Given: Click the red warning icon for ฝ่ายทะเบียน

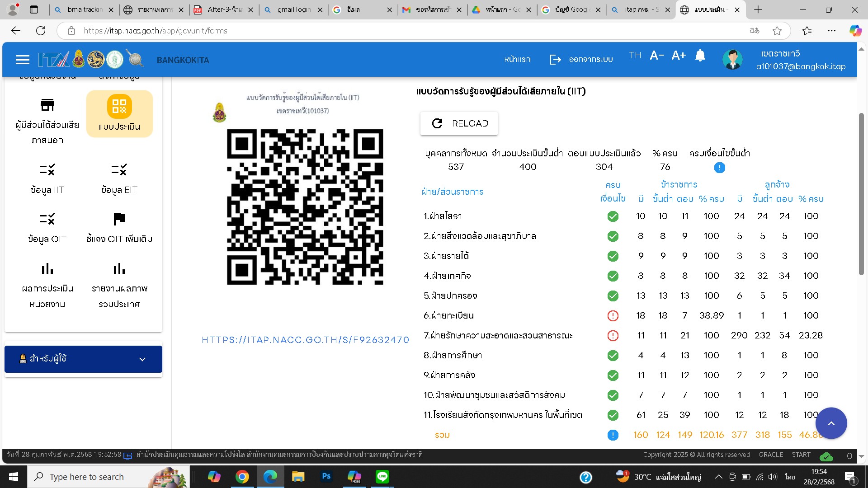Looking at the screenshot, I should (x=613, y=316).
